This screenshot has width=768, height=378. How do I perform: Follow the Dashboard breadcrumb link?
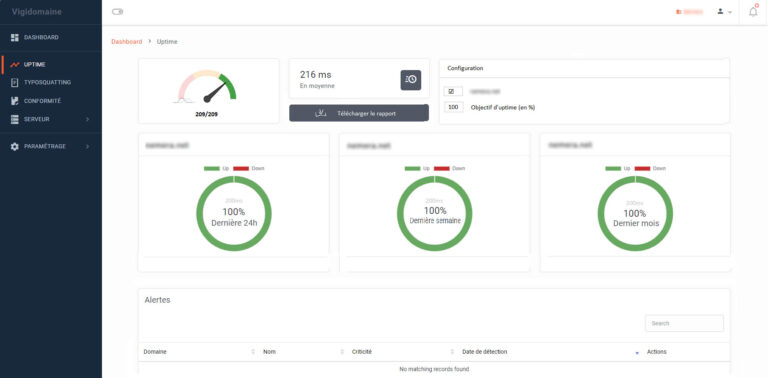(x=126, y=42)
